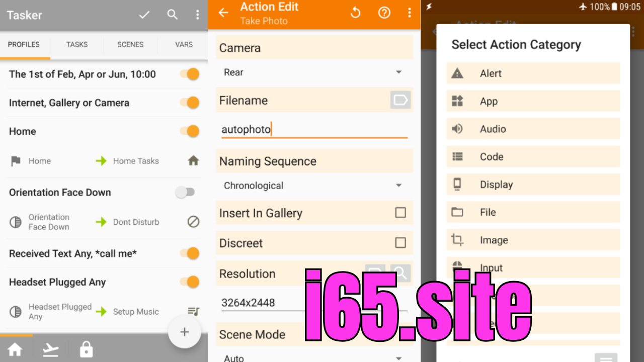Add a new profile with plus button
Screen dimensions: 644x362
point(185,332)
